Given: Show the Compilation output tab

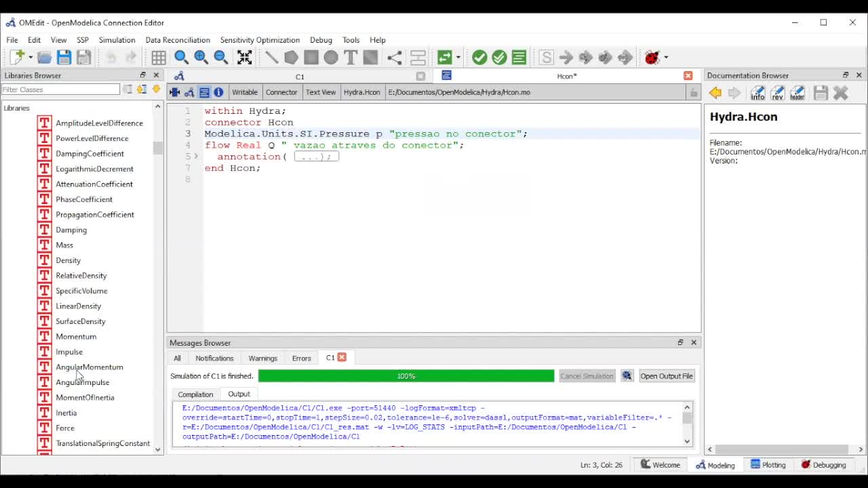Looking at the screenshot, I should (195, 394).
